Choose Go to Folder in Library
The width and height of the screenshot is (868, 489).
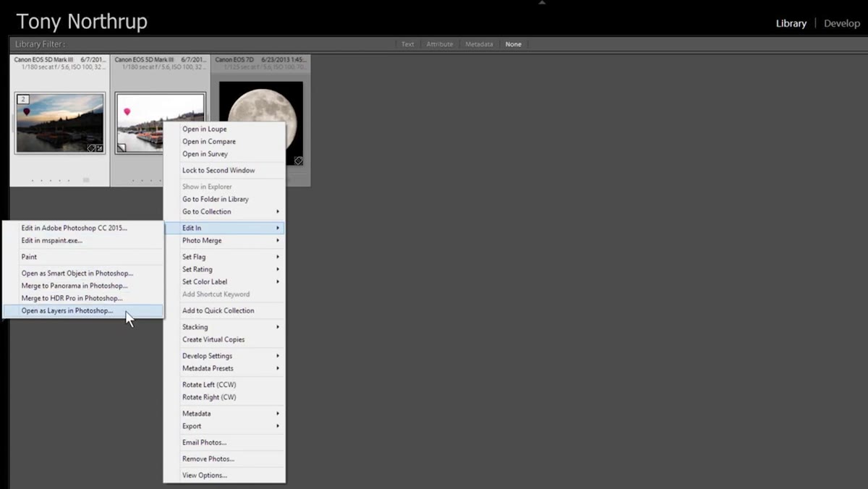224,199
